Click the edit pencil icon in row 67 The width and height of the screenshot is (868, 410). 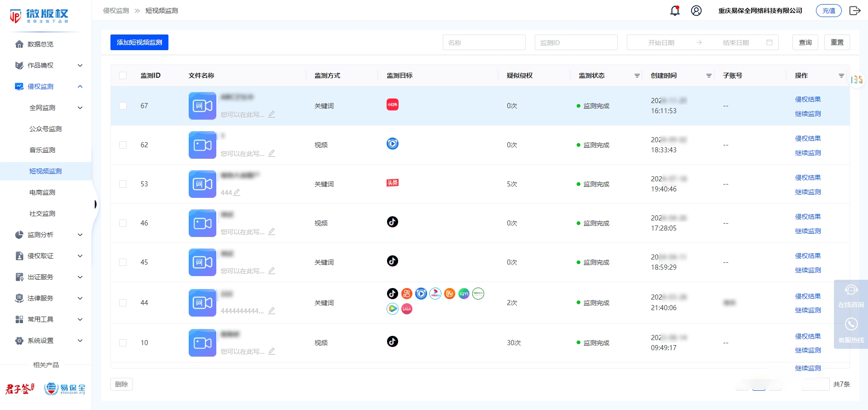pyautogui.click(x=272, y=114)
